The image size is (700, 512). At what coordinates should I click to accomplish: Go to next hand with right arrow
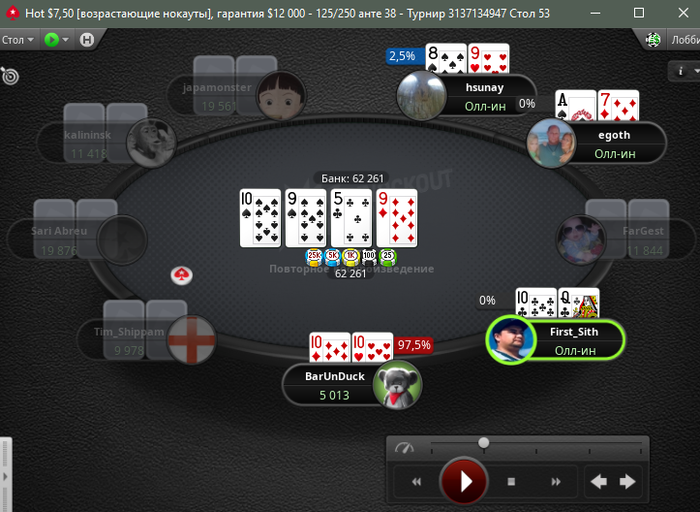(628, 481)
